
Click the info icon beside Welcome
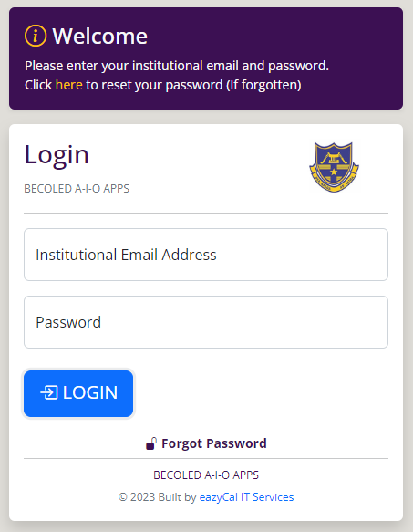36,36
